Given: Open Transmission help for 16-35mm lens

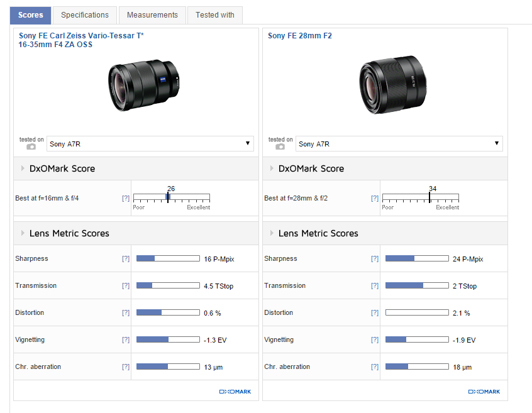Looking at the screenshot, I should click(x=126, y=285).
